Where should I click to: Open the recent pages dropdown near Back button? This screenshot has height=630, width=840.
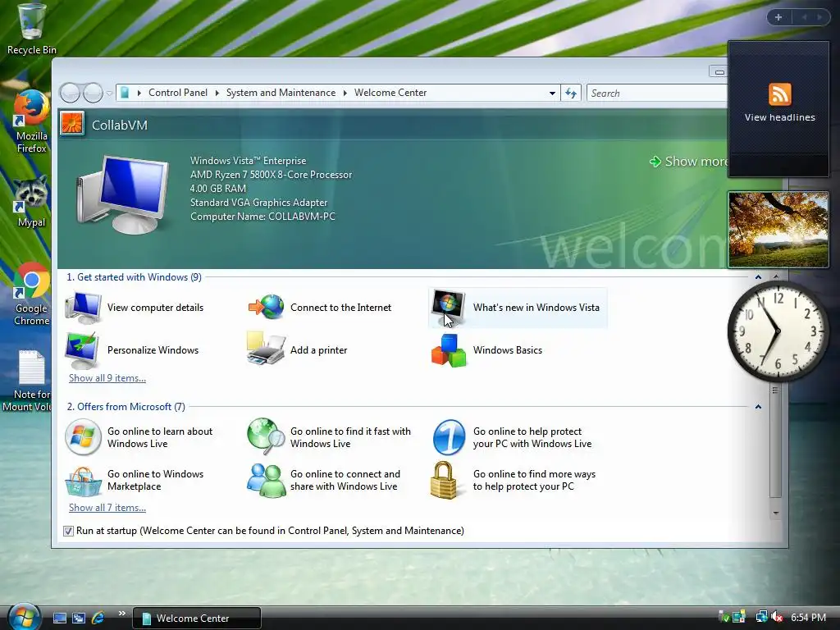click(109, 94)
